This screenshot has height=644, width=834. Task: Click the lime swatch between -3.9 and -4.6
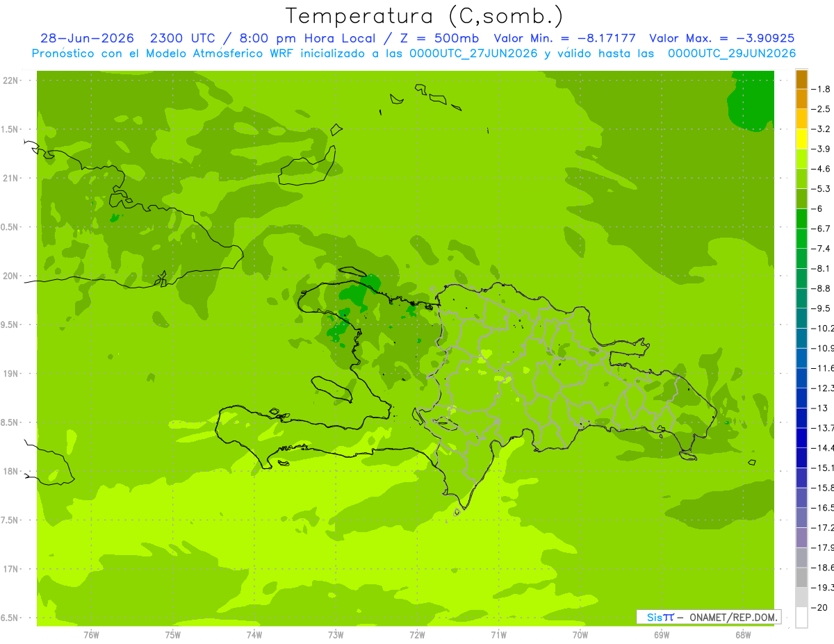801,159
